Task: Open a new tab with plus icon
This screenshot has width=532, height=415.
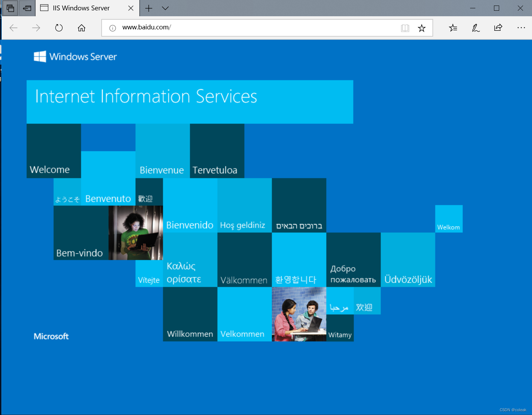Action: (149, 8)
